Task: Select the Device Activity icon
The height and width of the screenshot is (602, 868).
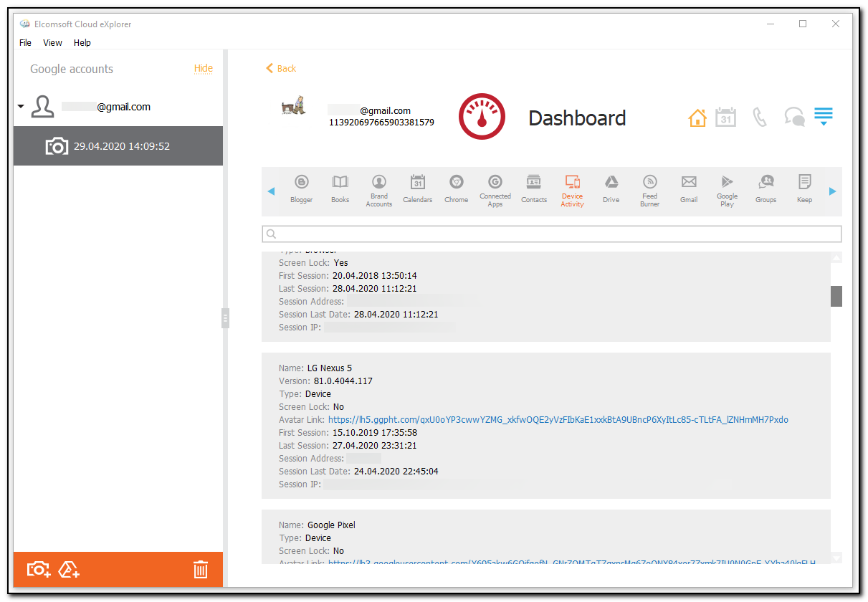Action: 572,188
